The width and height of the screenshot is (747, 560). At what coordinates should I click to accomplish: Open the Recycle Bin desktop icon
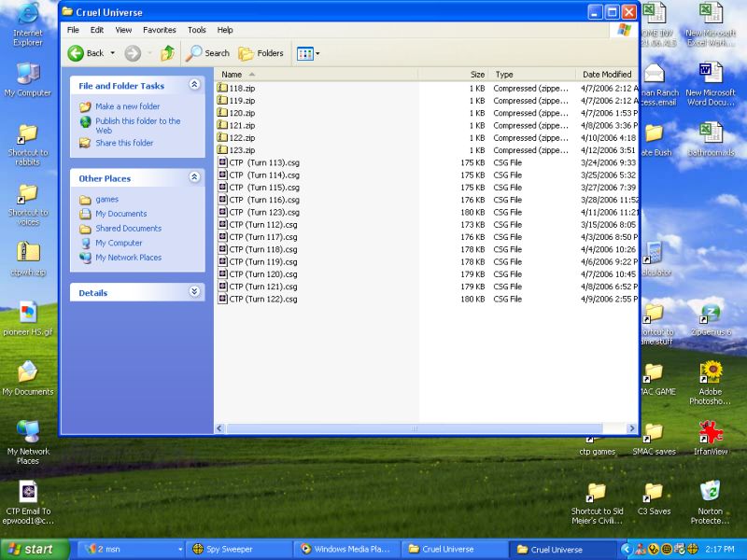pyautogui.click(x=710, y=492)
